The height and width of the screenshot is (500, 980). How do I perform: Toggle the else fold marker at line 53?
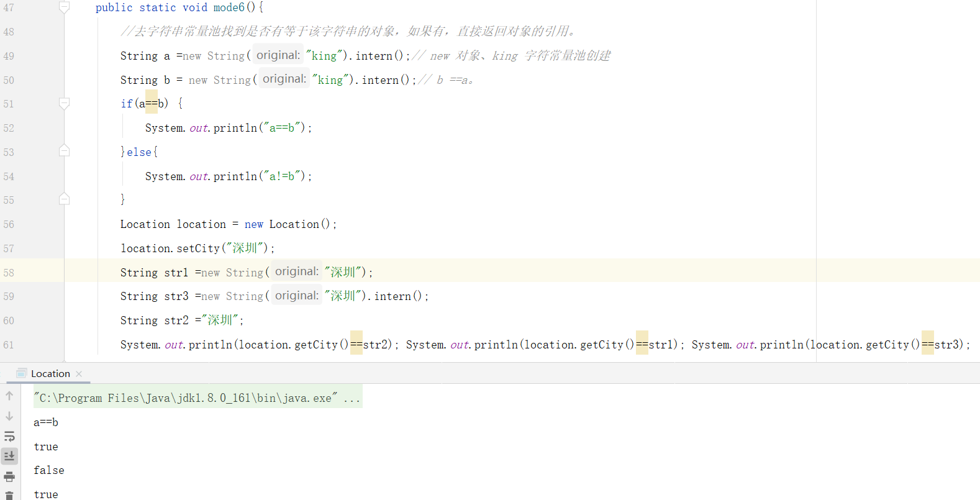[x=64, y=150]
